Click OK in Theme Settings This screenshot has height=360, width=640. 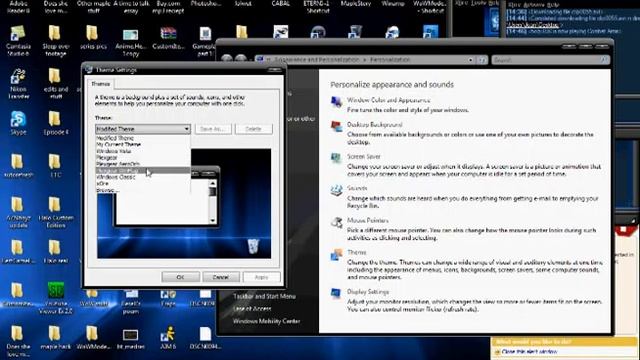180,277
